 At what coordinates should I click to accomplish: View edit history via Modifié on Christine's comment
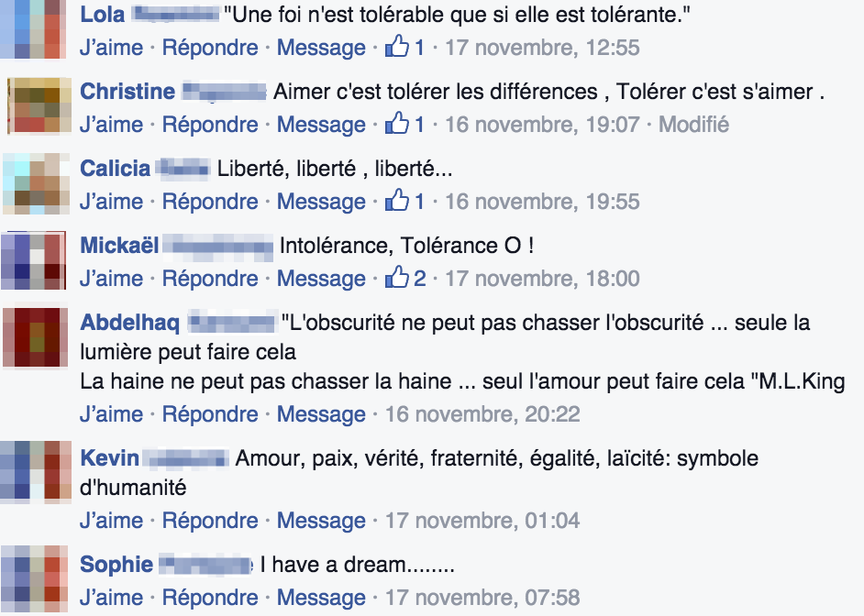(694, 124)
